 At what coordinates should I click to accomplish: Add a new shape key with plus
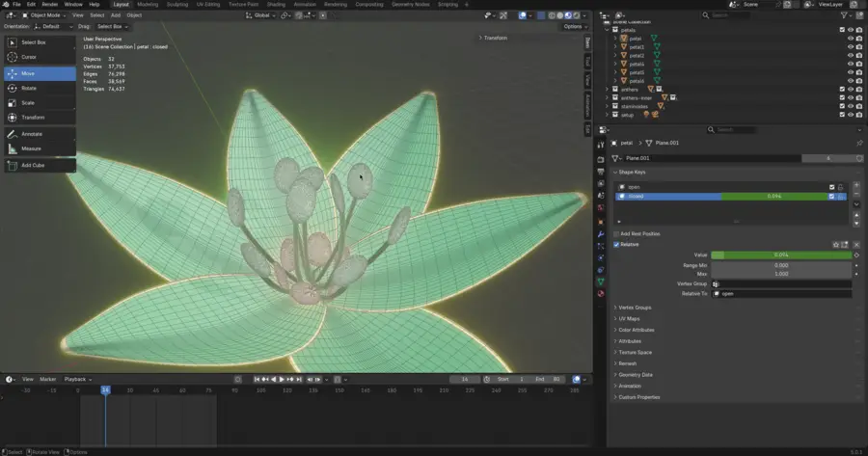pyautogui.click(x=856, y=185)
